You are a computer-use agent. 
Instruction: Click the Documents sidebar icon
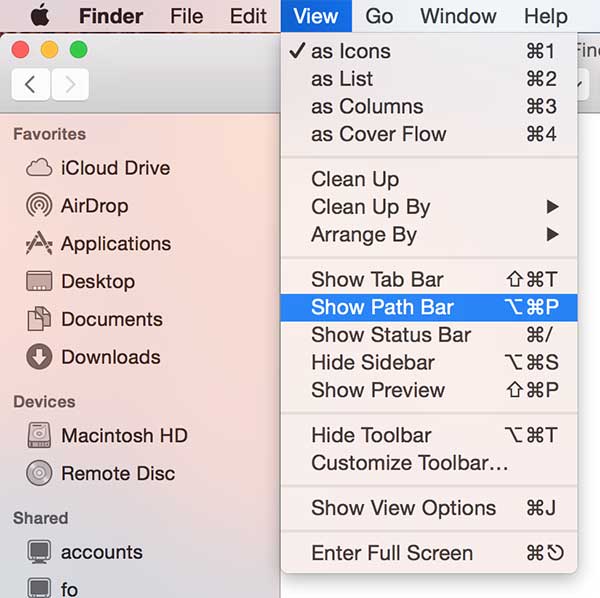click(x=39, y=319)
